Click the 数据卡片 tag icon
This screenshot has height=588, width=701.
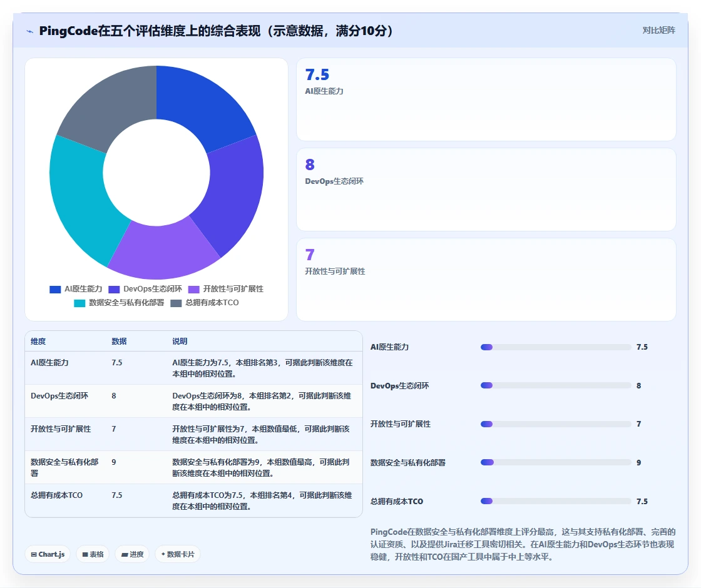(x=163, y=554)
